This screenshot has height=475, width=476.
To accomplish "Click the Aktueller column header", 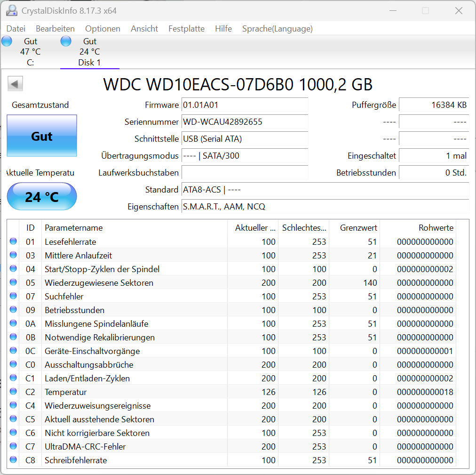I will tap(253, 228).
